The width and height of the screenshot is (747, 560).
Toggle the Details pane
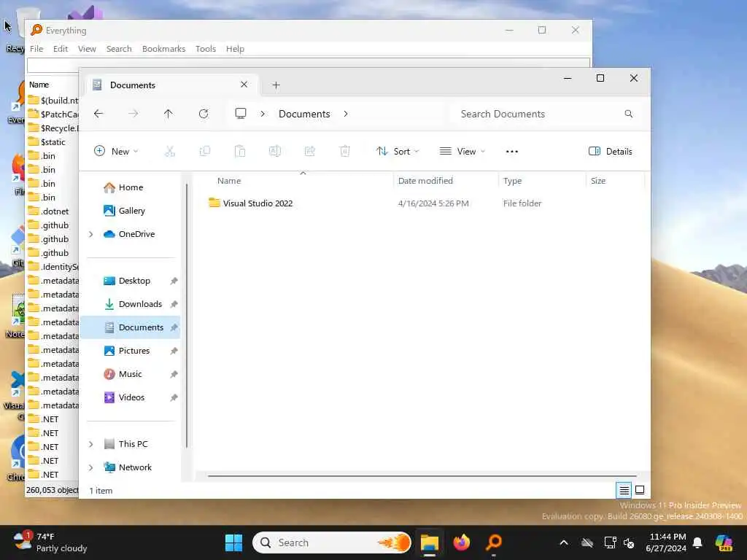coord(611,152)
